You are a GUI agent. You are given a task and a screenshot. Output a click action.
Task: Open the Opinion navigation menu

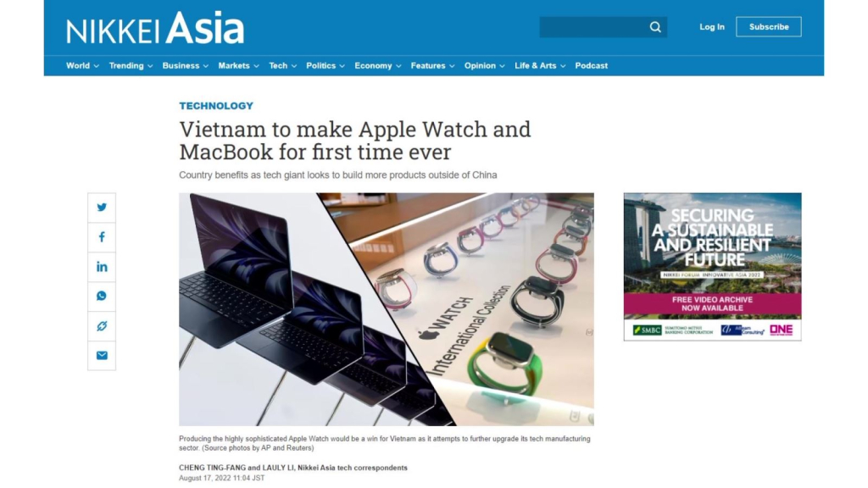(x=485, y=66)
